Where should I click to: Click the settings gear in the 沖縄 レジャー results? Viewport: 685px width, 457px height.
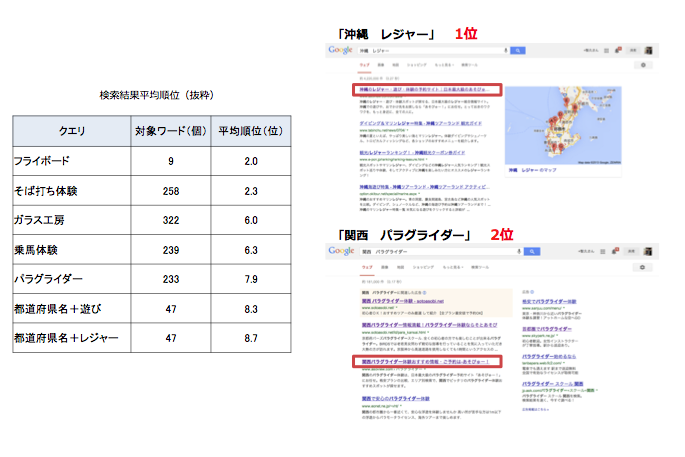point(642,65)
